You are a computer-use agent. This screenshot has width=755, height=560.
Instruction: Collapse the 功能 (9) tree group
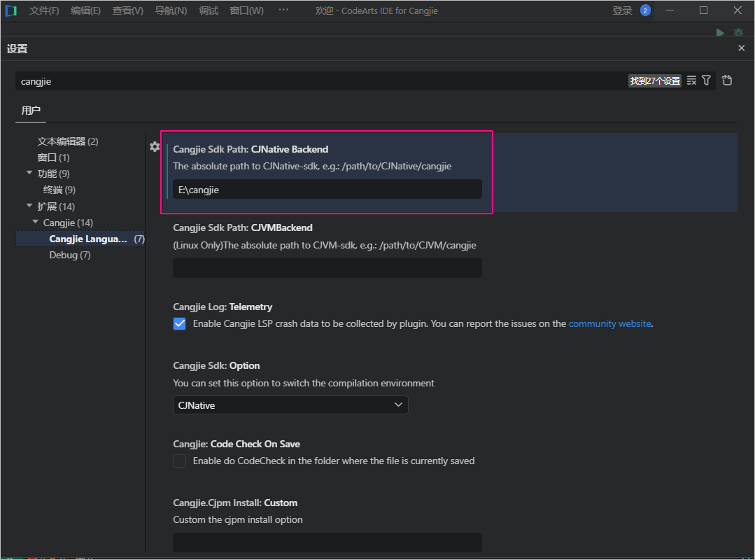[x=29, y=173]
